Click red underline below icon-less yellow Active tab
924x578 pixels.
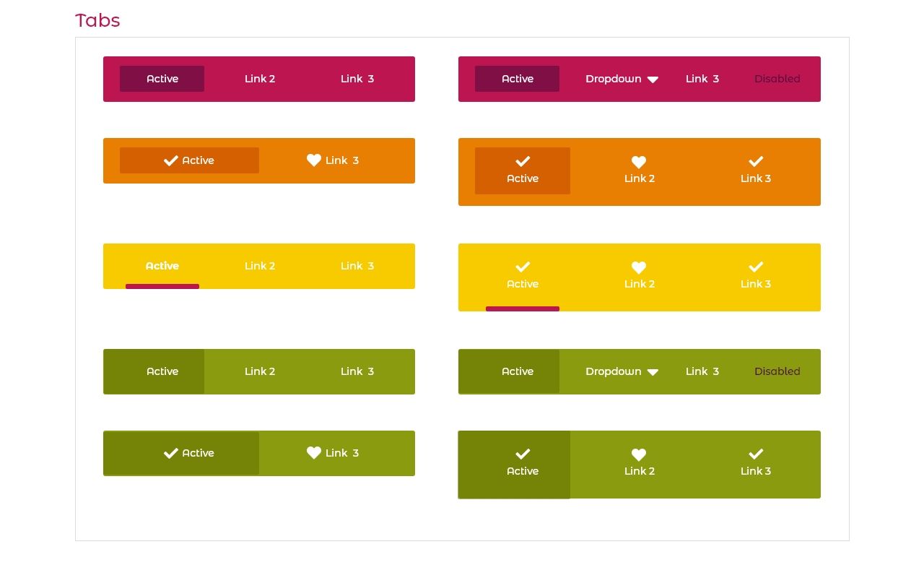(x=162, y=287)
